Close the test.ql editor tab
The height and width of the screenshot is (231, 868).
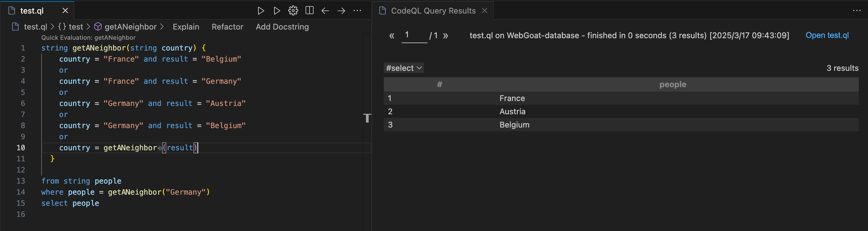pyautogui.click(x=65, y=11)
